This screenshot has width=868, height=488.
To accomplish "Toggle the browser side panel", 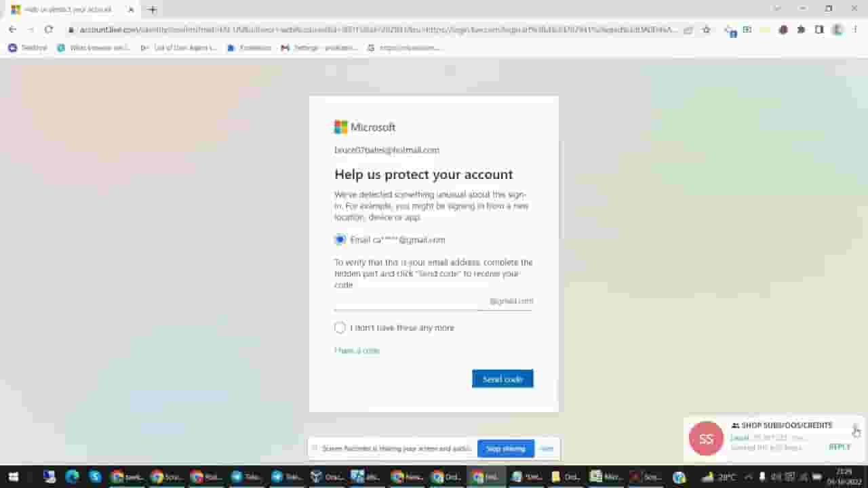I will [819, 30].
